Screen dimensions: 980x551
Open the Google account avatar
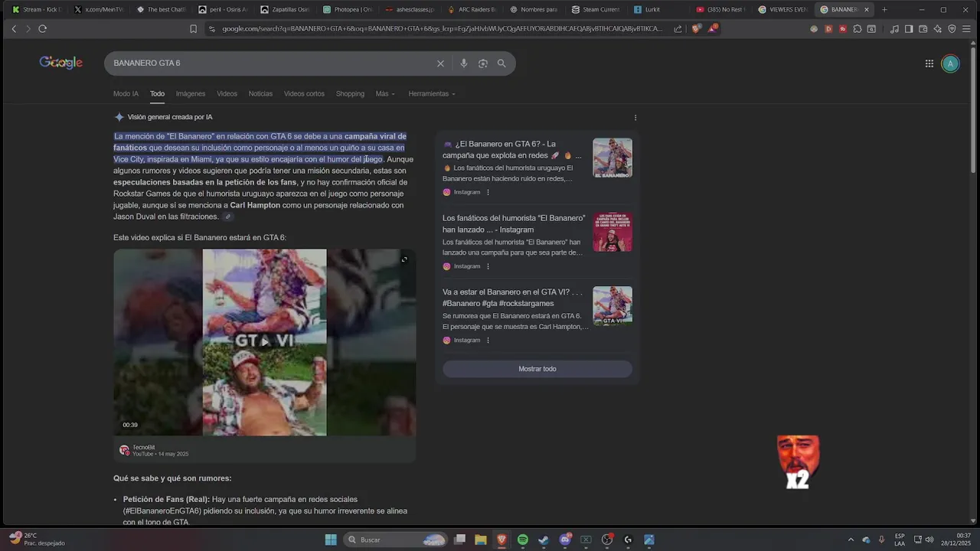click(x=950, y=64)
